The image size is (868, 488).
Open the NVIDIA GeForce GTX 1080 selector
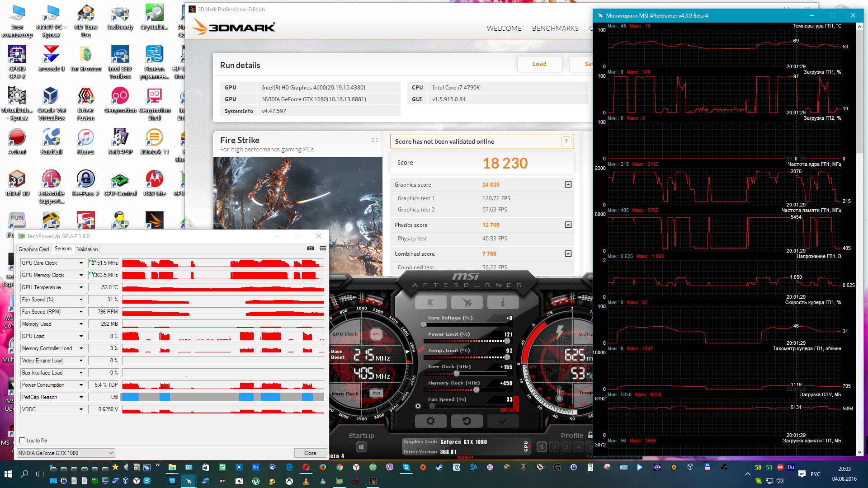click(66, 453)
